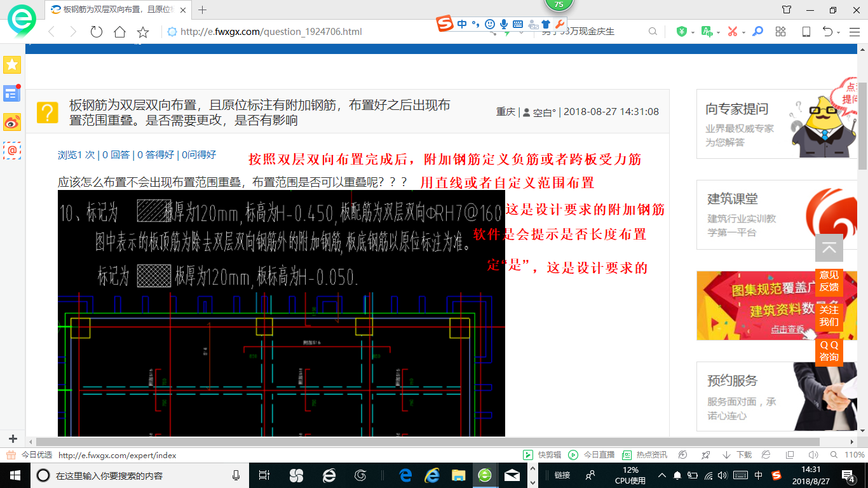The image size is (868, 488).
Task: Open the 向专家提问 panel
Action: pyautogui.click(x=776, y=123)
